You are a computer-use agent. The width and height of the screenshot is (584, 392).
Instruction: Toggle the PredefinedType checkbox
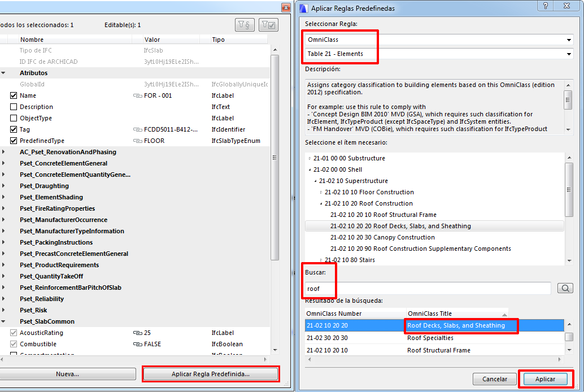click(14, 141)
